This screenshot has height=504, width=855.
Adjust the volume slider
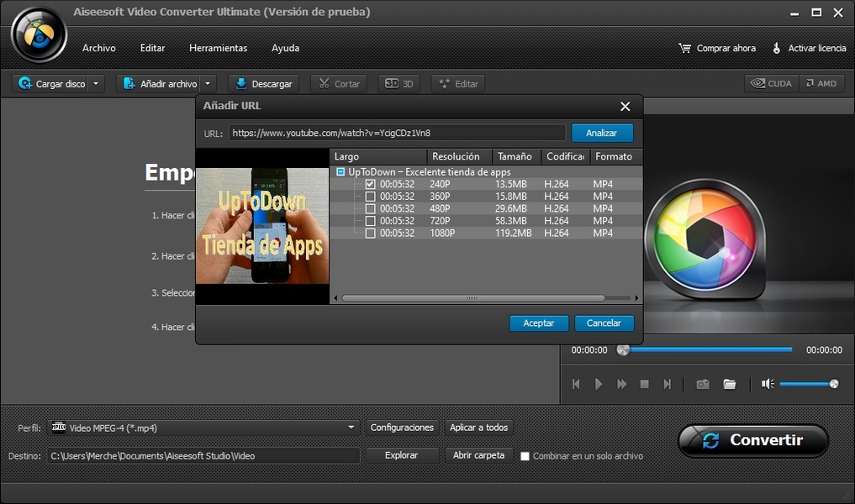[810, 384]
